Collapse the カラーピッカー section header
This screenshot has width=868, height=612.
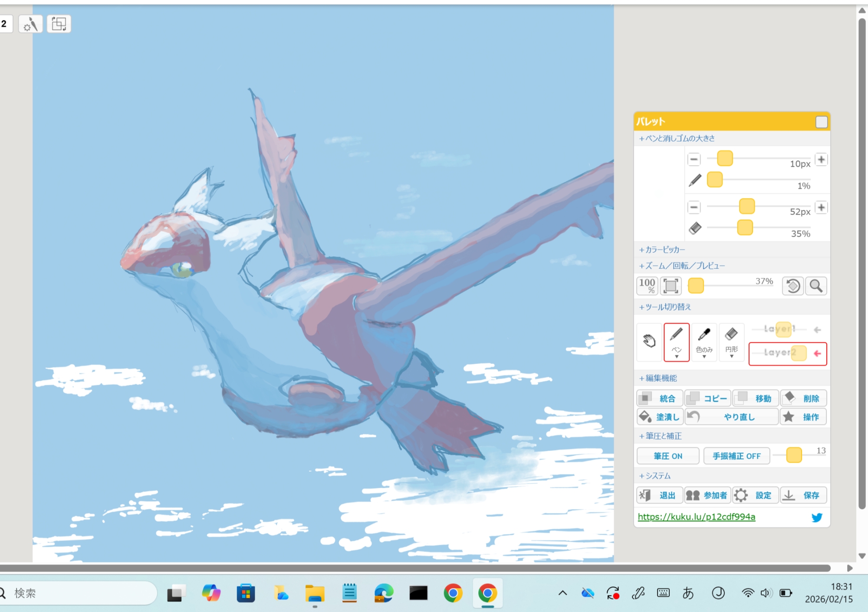tap(662, 250)
